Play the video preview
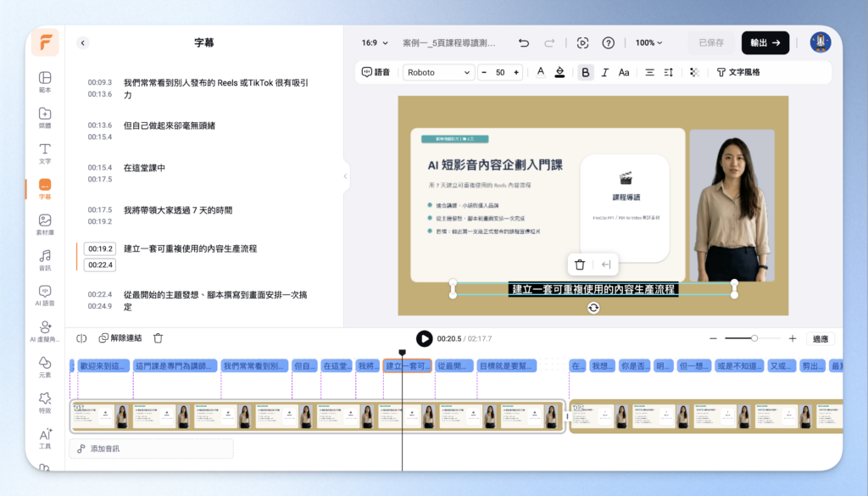868x496 pixels. (424, 338)
